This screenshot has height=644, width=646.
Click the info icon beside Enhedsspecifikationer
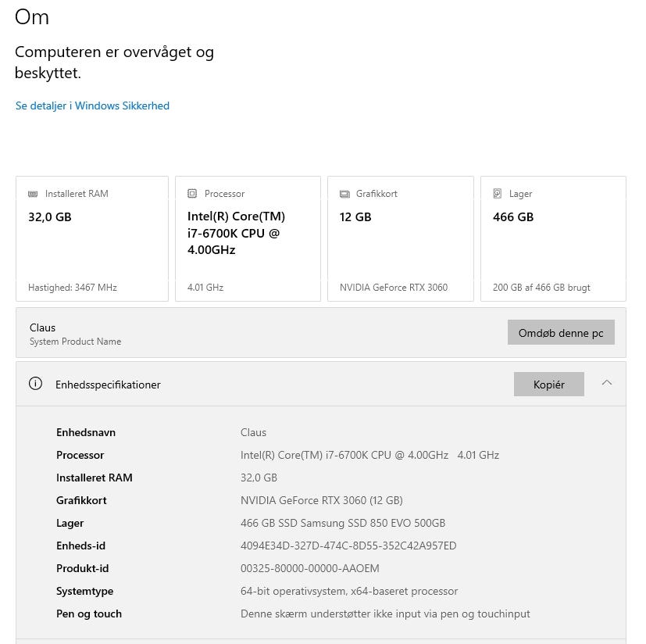tap(35, 384)
